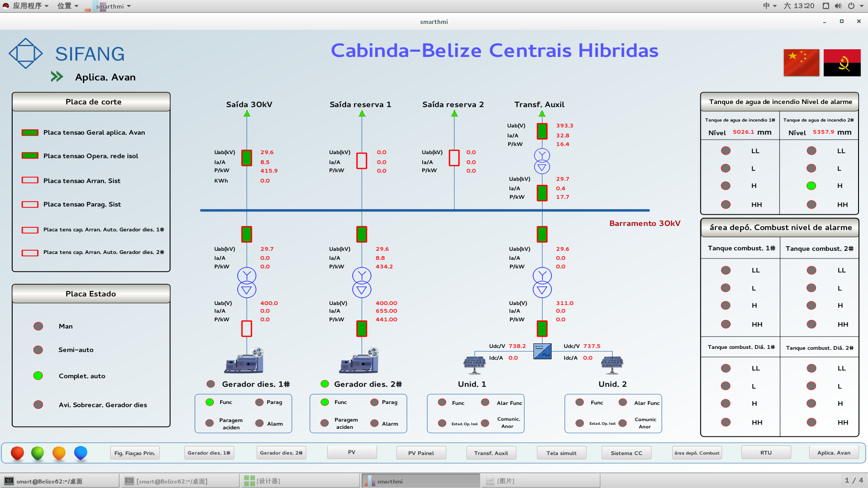The height and width of the screenshot is (488, 868).
Task: Switch to Sistema CC screen
Action: pos(626,453)
